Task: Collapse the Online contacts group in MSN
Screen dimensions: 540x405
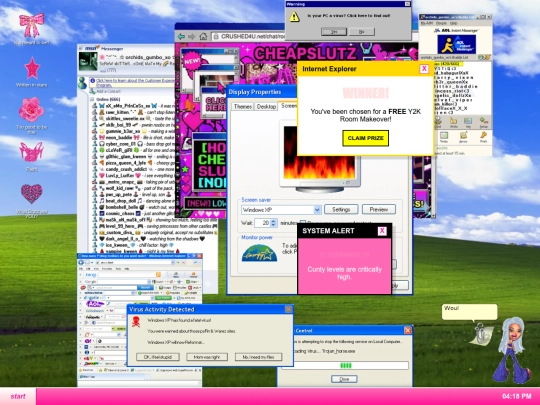Action: coord(92,99)
